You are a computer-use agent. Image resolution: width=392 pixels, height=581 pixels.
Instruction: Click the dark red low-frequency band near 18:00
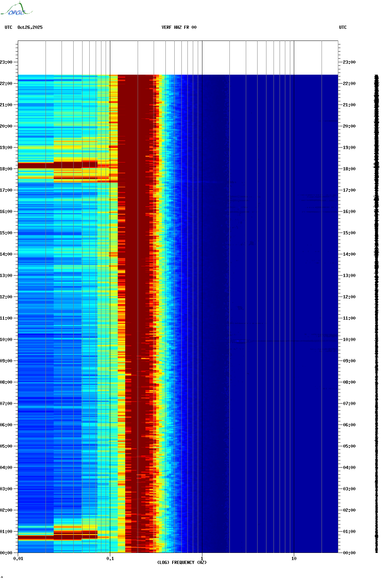click(x=58, y=165)
